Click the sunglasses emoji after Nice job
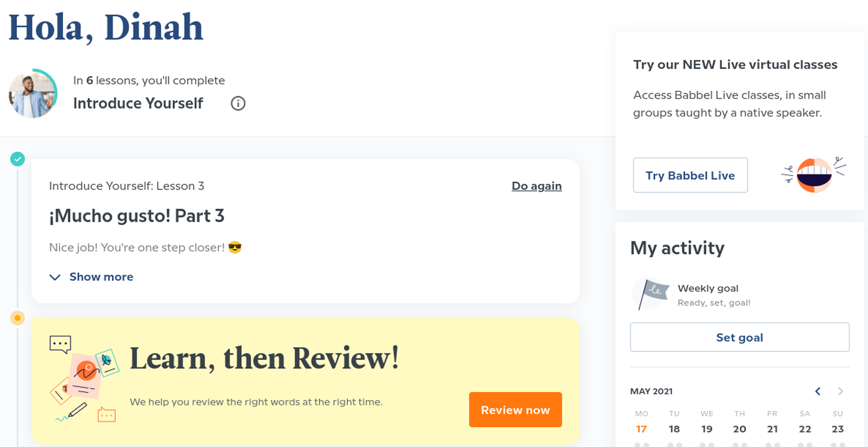The width and height of the screenshot is (868, 447). [x=235, y=248]
